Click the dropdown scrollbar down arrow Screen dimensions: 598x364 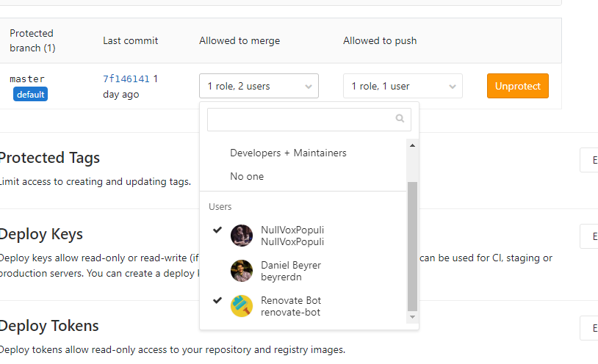coord(412,317)
